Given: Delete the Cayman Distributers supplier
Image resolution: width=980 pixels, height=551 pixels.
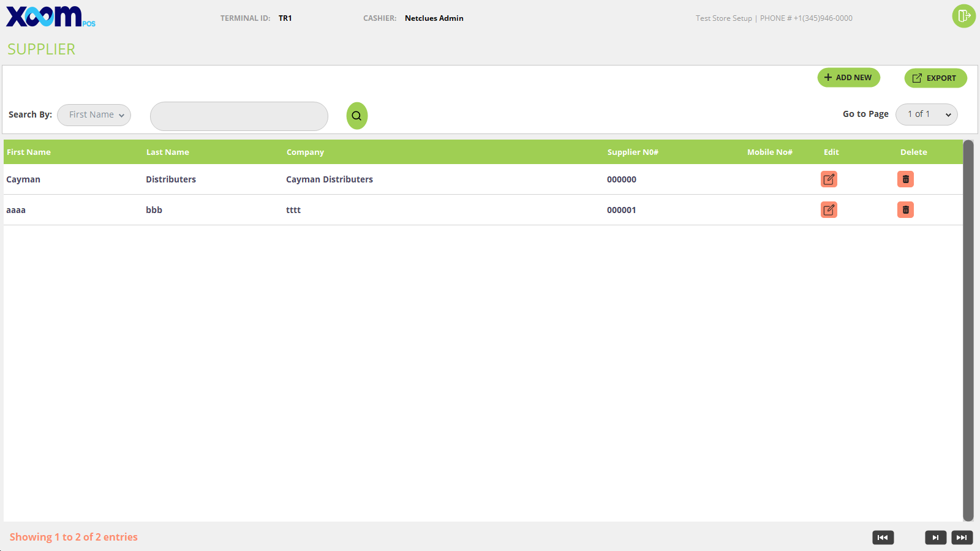Looking at the screenshot, I should [x=905, y=179].
